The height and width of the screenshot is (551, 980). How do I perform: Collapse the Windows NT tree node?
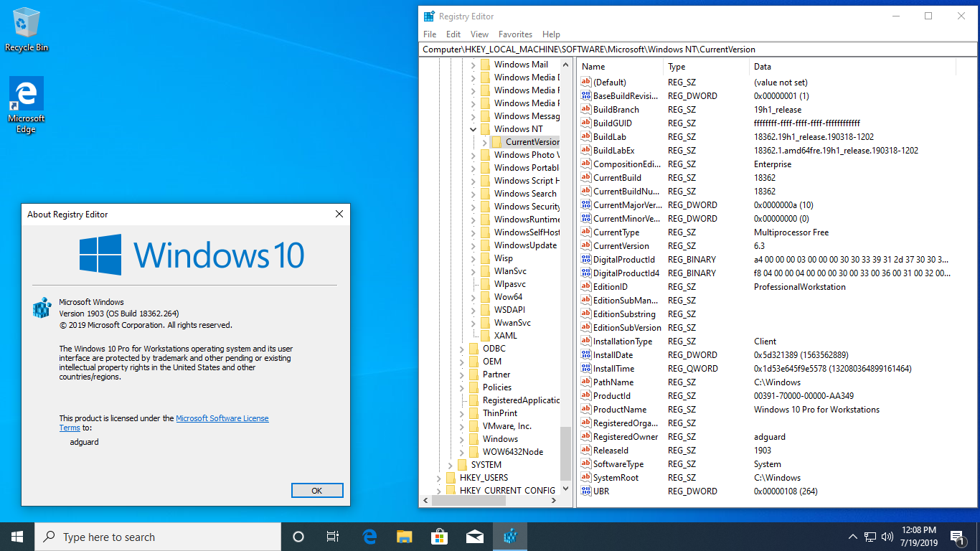473,129
